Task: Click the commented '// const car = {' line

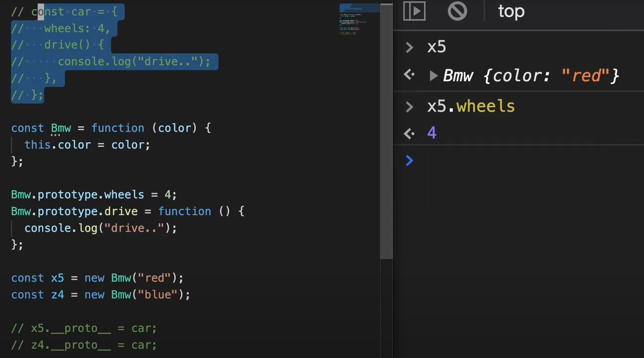Action: [x=64, y=11]
